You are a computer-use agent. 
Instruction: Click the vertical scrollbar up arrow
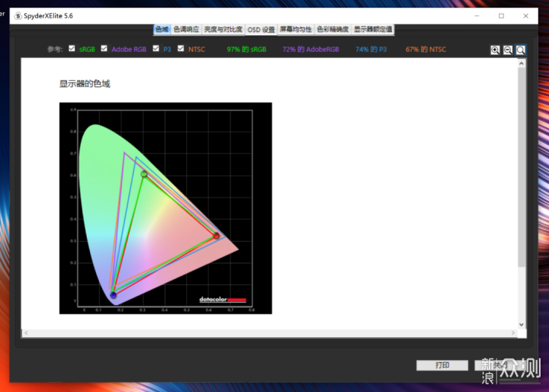(522, 63)
